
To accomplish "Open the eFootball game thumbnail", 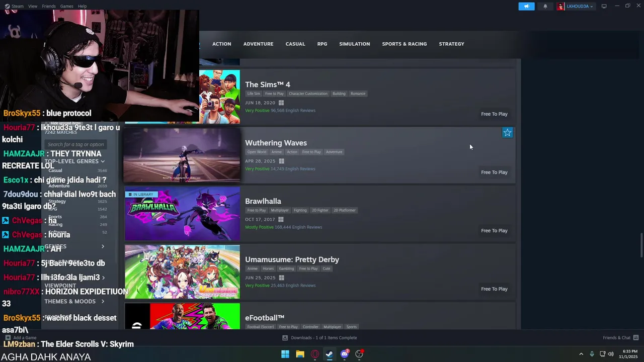I will [x=182, y=316].
